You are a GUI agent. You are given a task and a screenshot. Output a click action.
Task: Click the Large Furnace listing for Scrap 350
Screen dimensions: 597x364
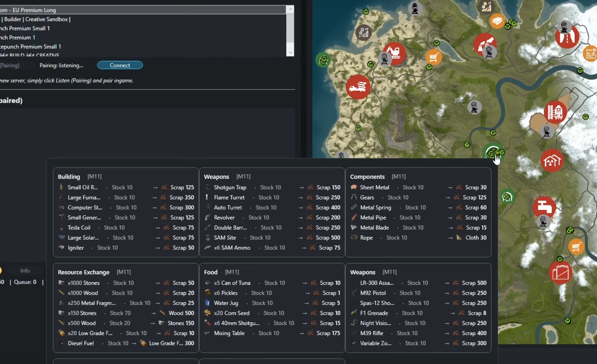click(126, 197)
